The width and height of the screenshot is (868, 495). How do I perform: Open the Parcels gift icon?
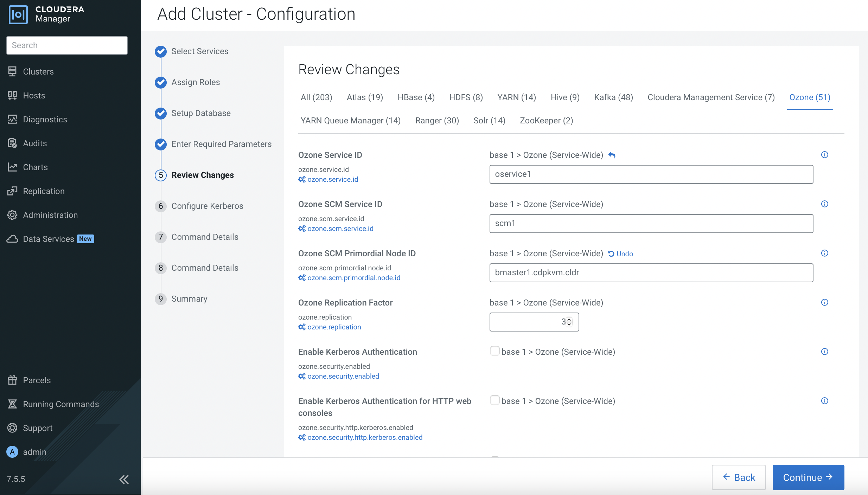(x=12, y=380)
